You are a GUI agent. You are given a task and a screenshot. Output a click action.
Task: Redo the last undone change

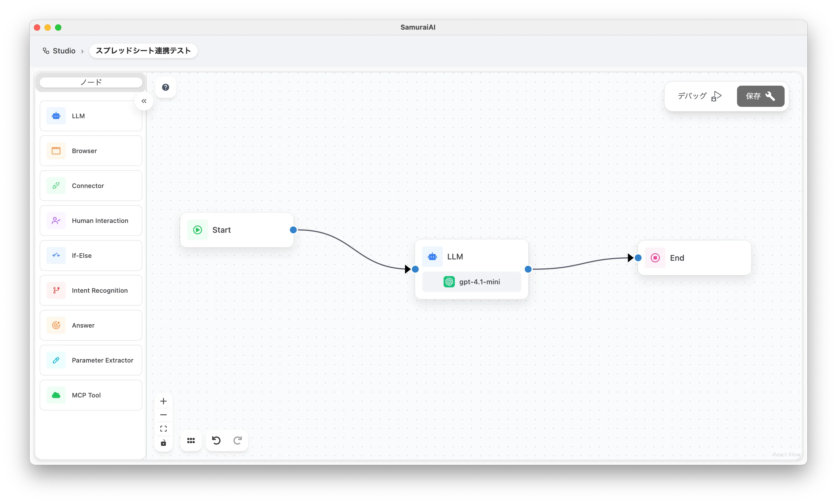[238, 441]
